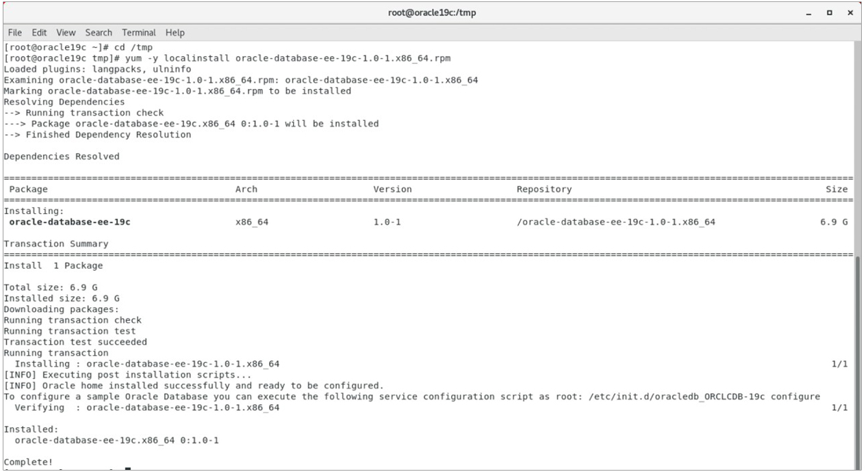Click the 'Size' column header
The width and height of the screenshot is (868, 474).
click(837, 189)
